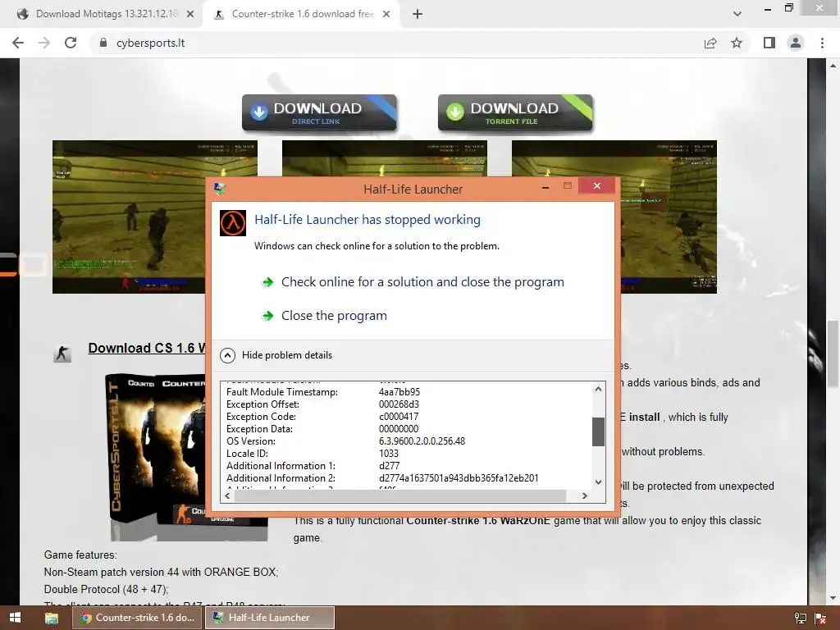Click the details horizontal scrollbar thumb
This screenshot has height=630, width=840.
point(400,496)
